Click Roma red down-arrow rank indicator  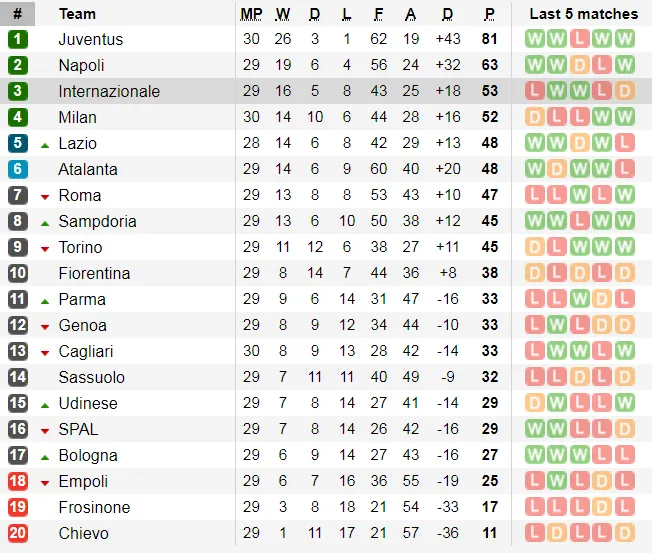pyautogui.click(x=45, y=196)
